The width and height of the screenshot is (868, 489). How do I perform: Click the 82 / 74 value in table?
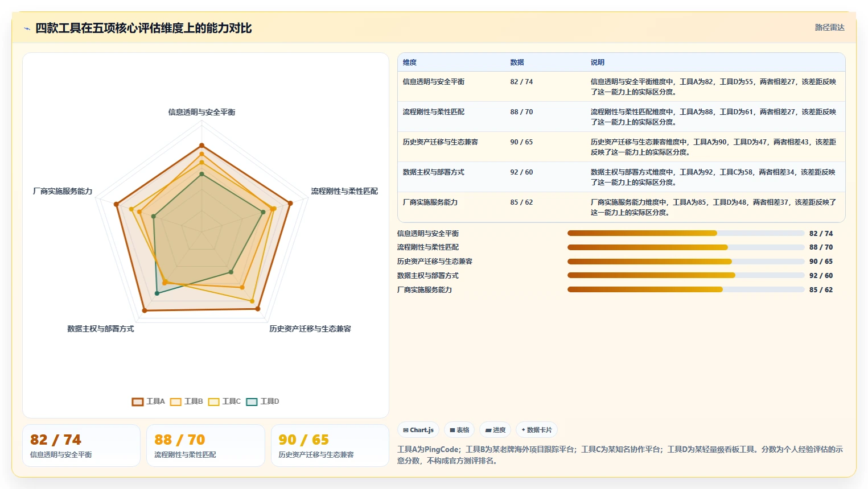tap(521, 82)
